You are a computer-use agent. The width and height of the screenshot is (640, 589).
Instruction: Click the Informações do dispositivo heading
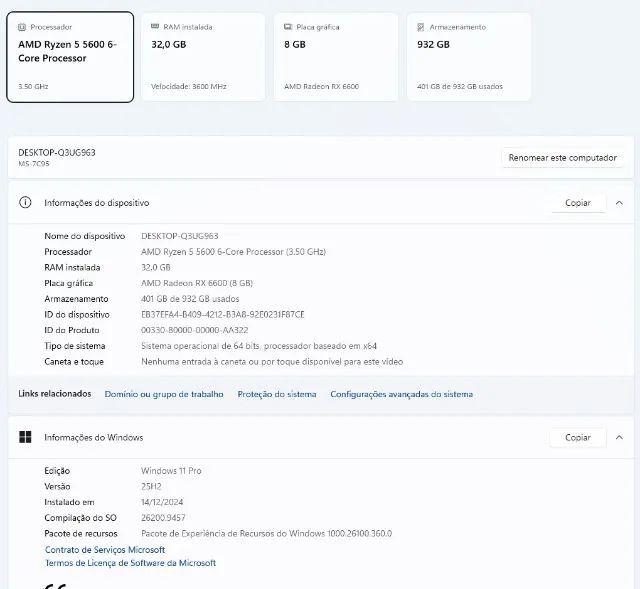pyautogui.click(x=97, y=203)
